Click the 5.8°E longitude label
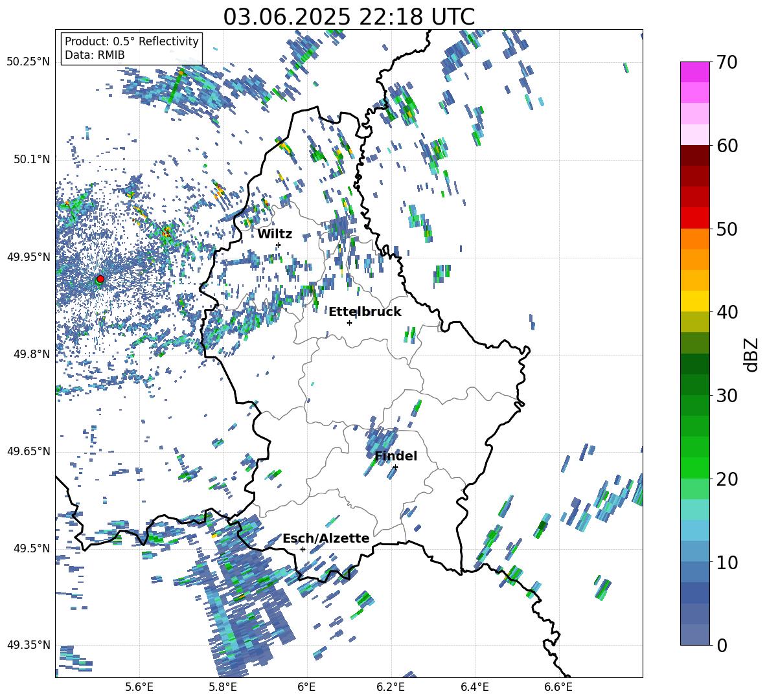Viewport: 767px width, 700px height. [223, 687]
